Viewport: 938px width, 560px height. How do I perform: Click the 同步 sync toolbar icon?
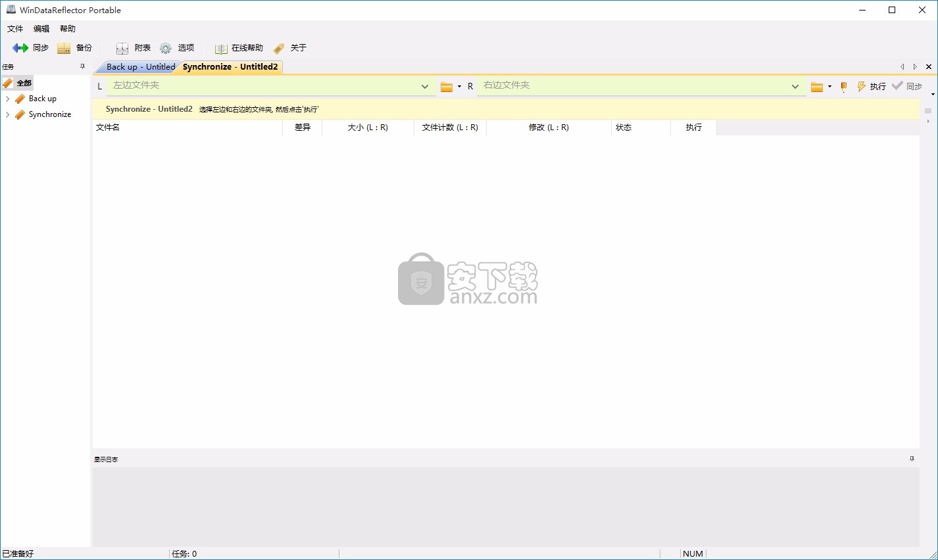pos(20,48)
